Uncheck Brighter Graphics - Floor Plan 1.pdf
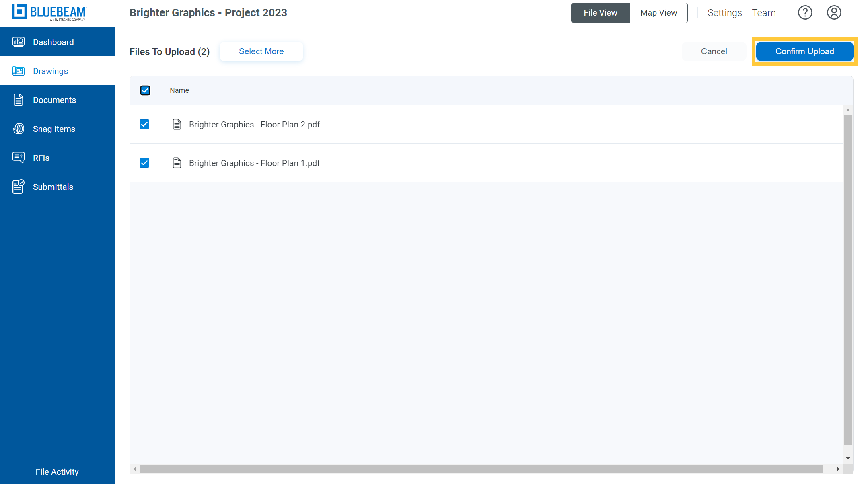 [x=144, y=163]
